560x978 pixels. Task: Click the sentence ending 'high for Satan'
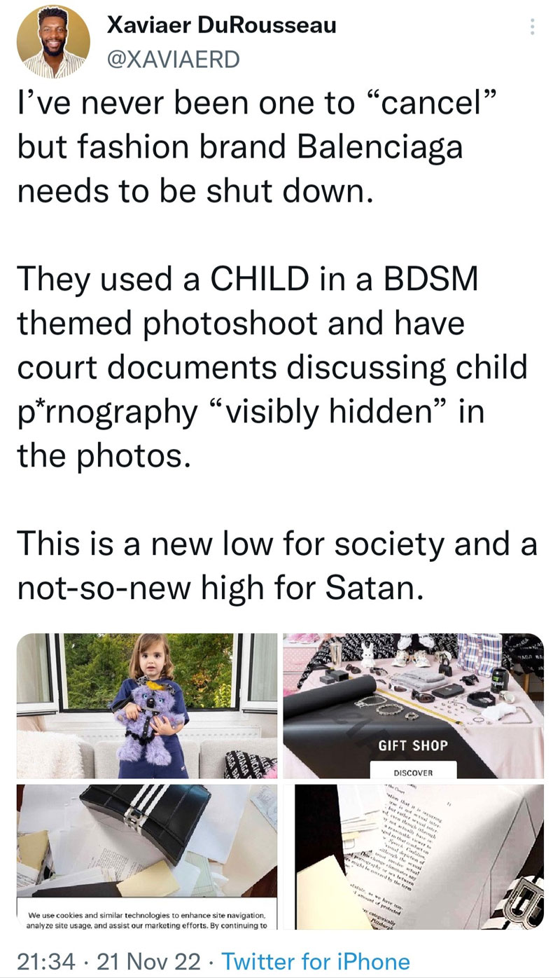[x=276, y=565]
